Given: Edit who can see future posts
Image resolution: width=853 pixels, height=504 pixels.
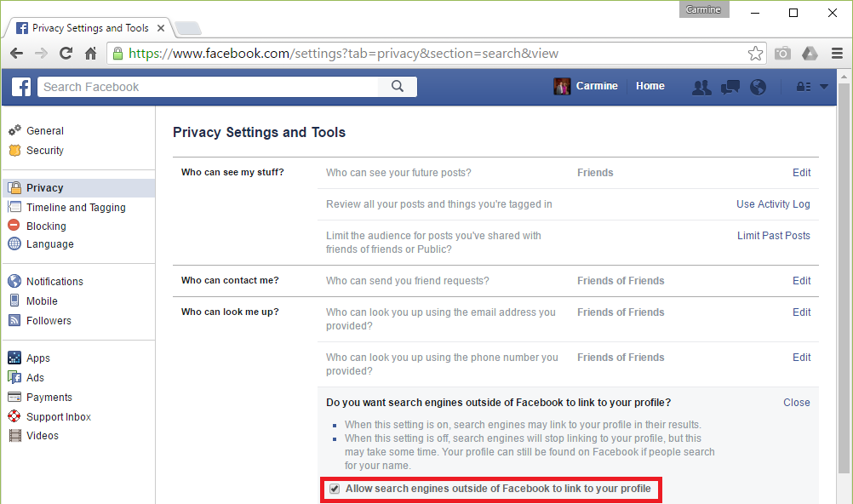Looking at the screenshot, I should pyautogui.click(x=801, y=173).
